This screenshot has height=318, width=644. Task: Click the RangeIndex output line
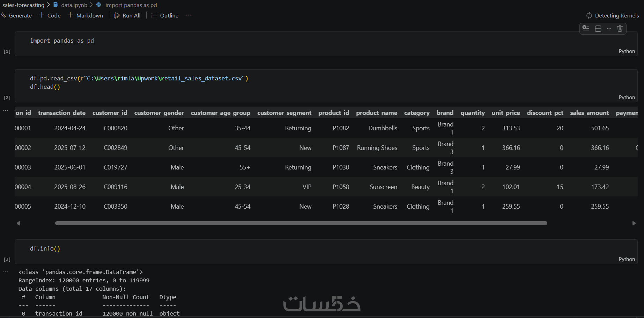84,280
